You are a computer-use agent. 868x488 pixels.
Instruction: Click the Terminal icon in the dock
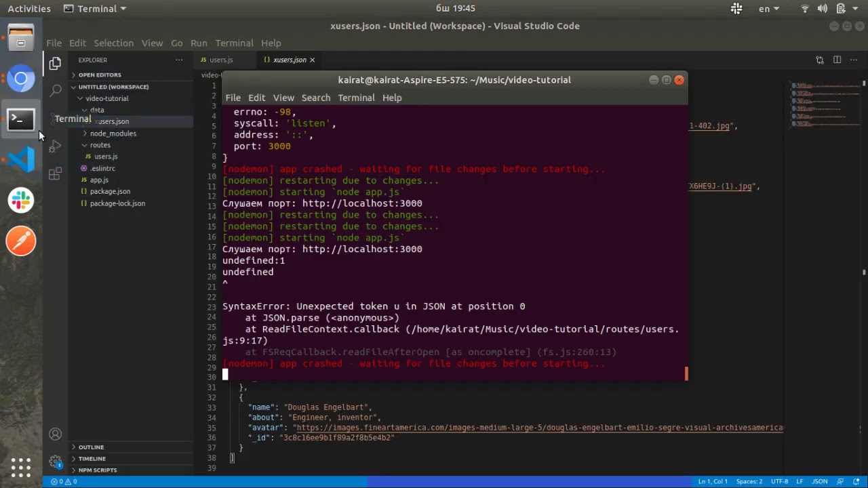point(21,119)
